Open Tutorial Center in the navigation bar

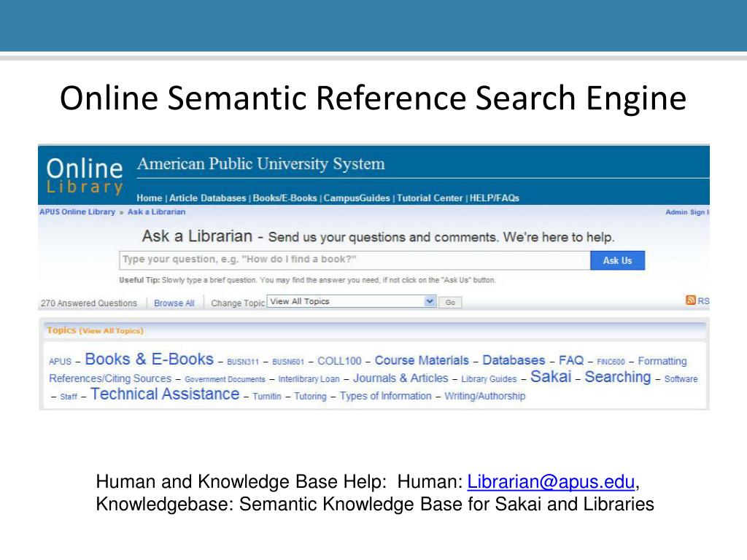(430, 198)
